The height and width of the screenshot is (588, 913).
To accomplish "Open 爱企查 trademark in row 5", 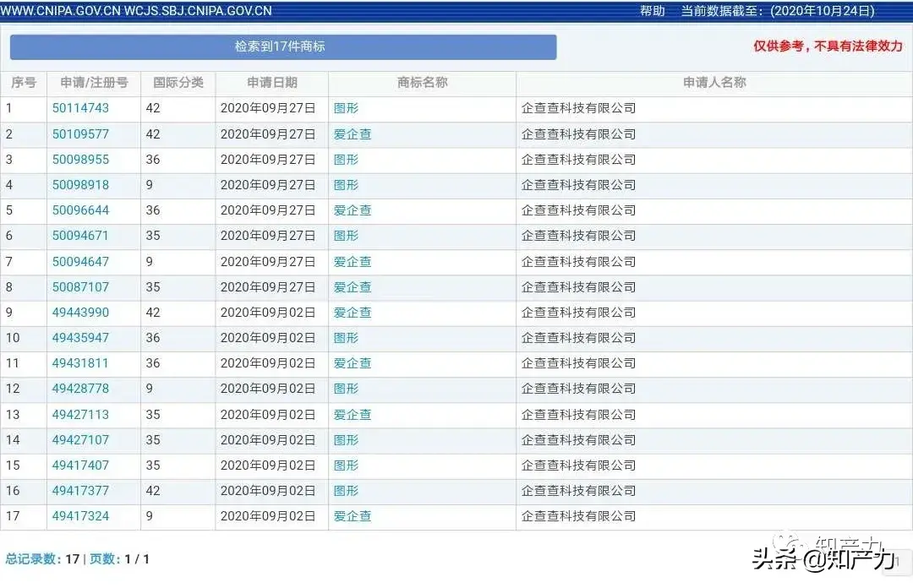I will tap(353, 210).
